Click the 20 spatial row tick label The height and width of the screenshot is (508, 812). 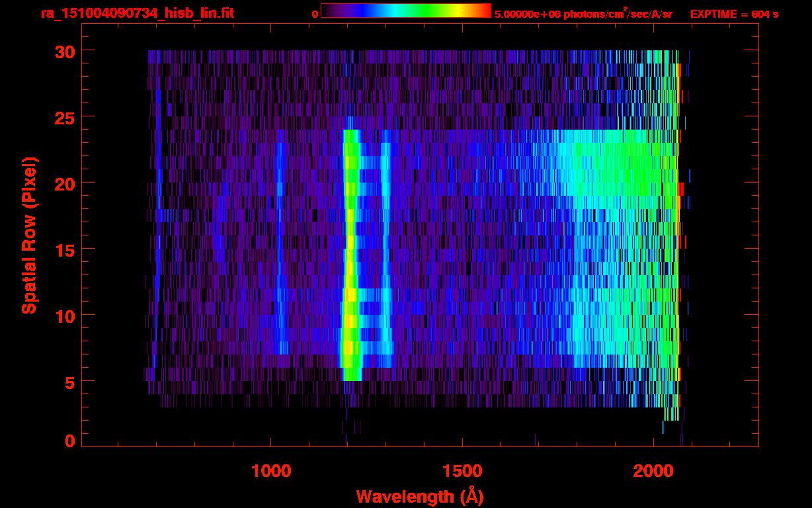tap(64, 183)
